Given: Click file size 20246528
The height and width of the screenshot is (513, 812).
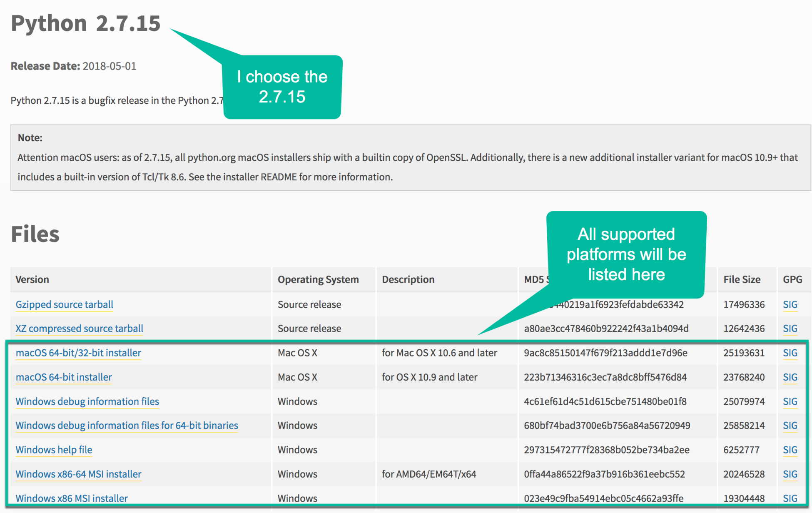Looking at the screenshot, I should pos(744,474).
